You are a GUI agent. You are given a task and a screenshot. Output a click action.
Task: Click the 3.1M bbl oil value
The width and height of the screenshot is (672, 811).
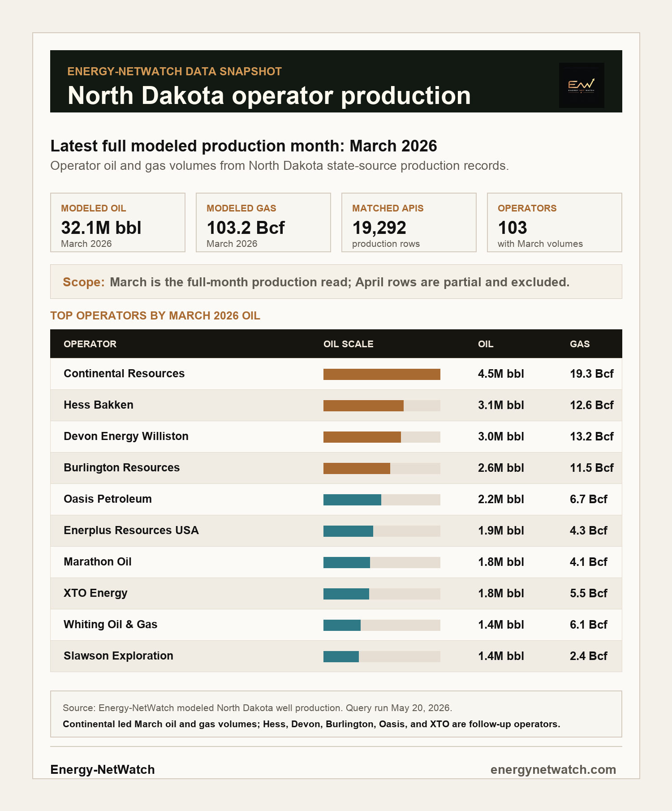coord(501,405)
